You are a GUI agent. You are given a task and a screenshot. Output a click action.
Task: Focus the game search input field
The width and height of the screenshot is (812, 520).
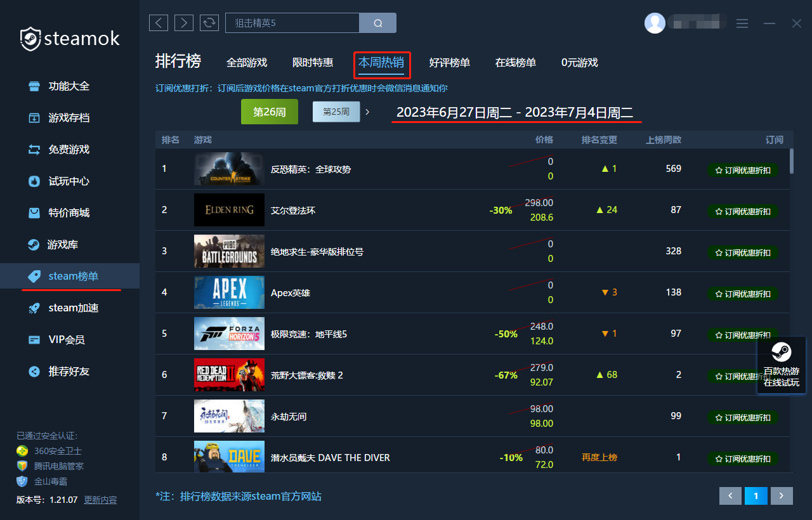click(x=292, y=23)
